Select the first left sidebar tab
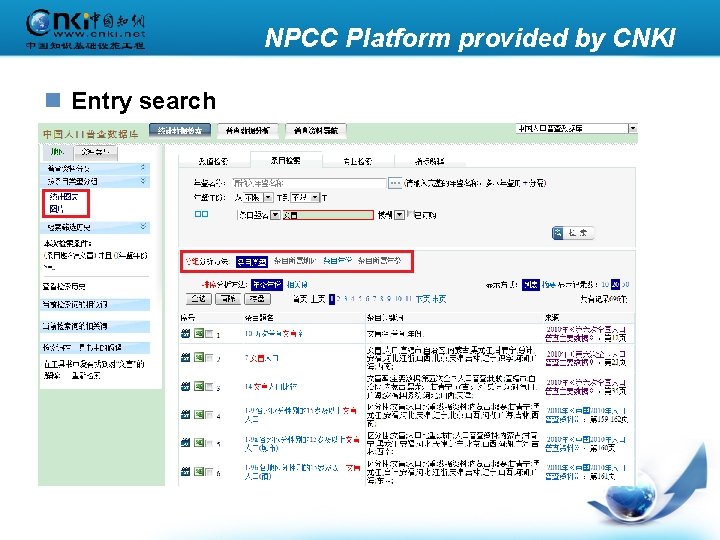This screenshot has width=720, height=540. [57, 152]
